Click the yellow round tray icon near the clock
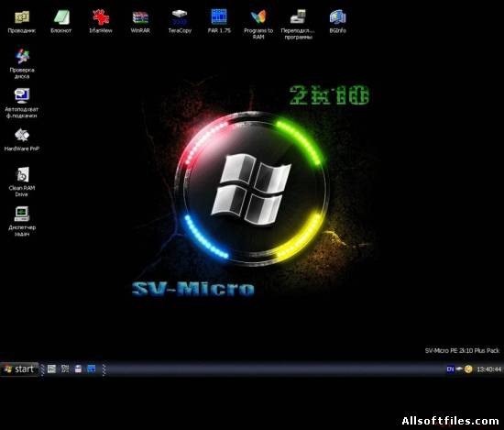Image resolution: width=504 pixels, height=430 pixels. 468,369
